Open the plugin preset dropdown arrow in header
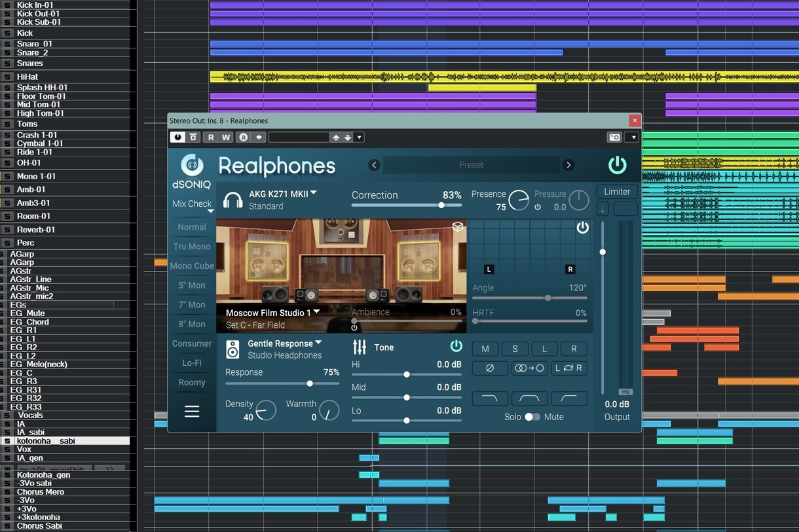 360,137
